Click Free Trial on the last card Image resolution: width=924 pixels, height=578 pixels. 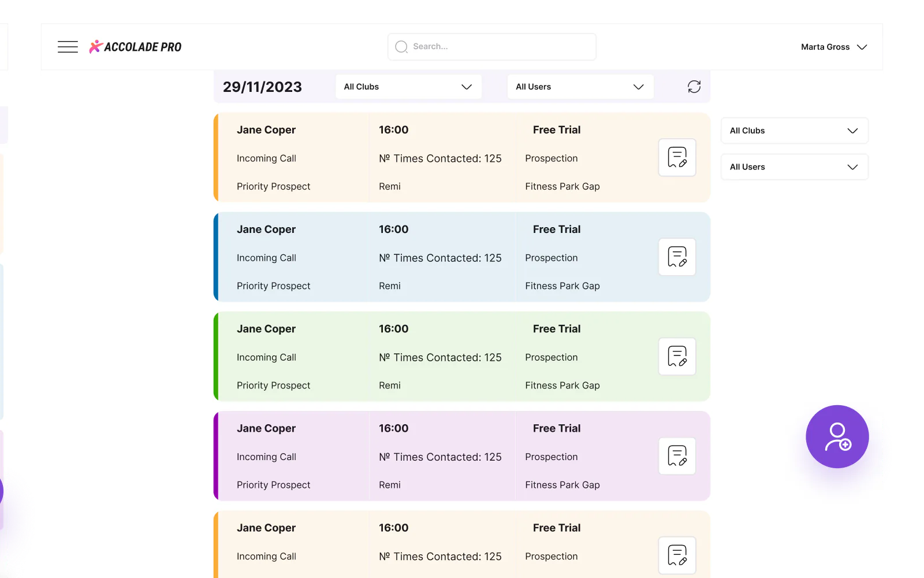(557, 528)
